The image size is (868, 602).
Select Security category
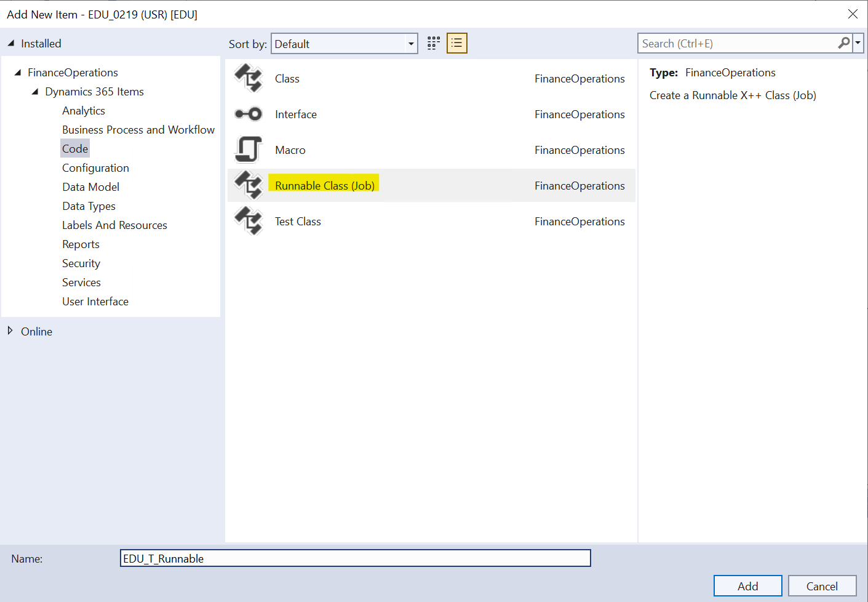[81, 263]
